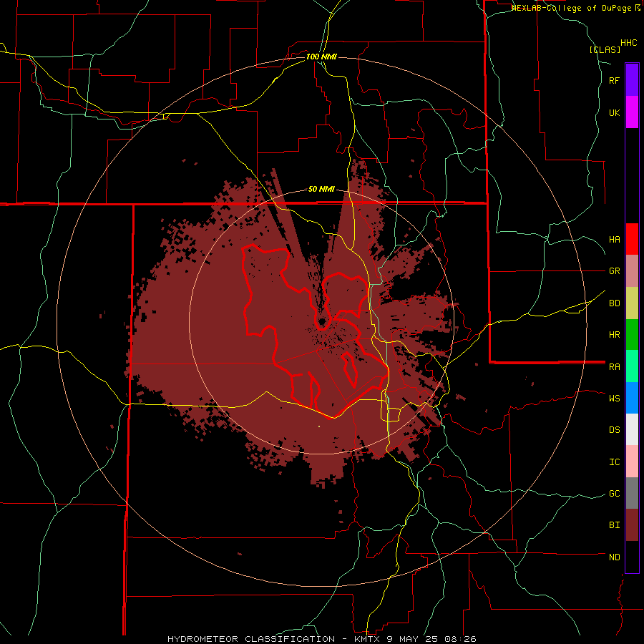Viewport: 644px width, 644px height.
Task: Click the WS blue legend swatch
Action: 632,398
